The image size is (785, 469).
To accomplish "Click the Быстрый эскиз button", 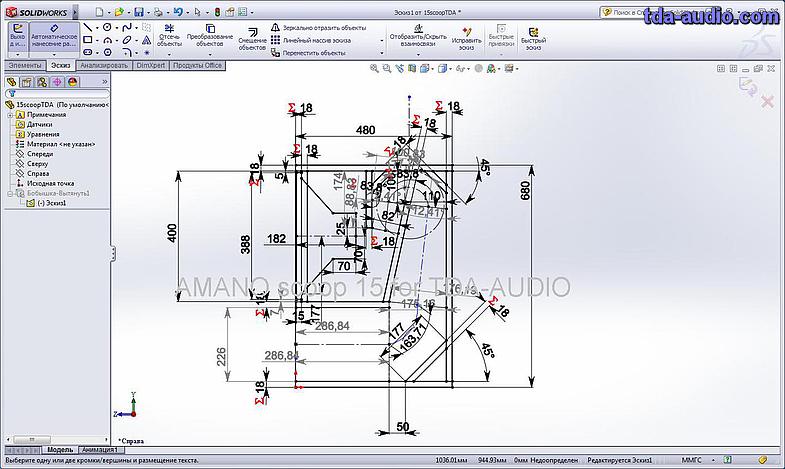I will tap(533, 39).
